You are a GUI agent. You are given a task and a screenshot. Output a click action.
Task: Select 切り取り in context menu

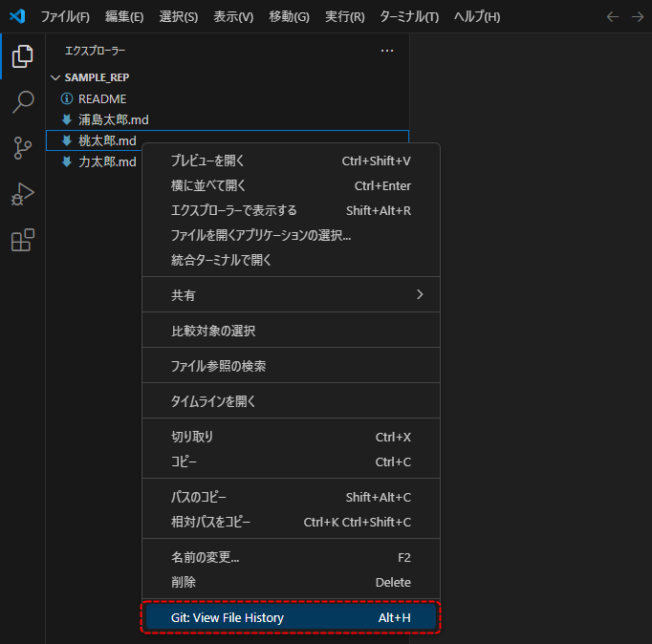click(x=291, y=437)
